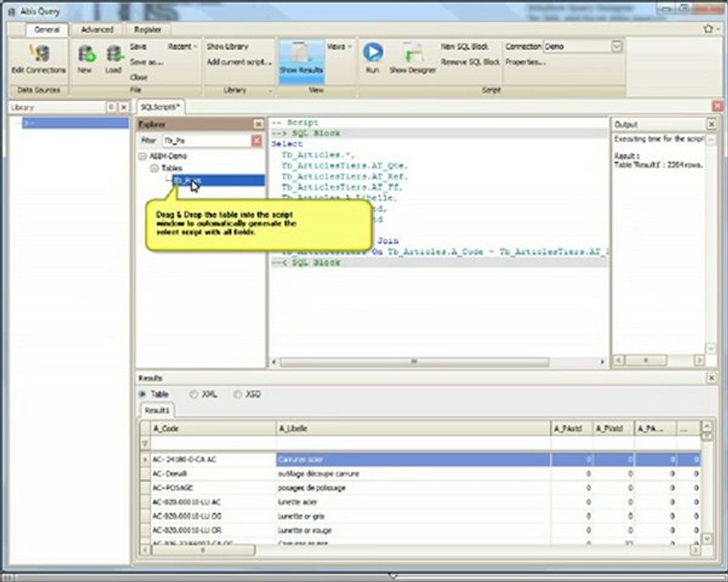The image size is (728, 582).
Task: Open the Views dropdown
Action: tap(339, 46)
